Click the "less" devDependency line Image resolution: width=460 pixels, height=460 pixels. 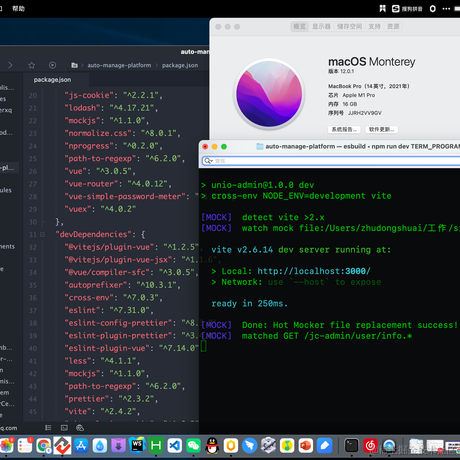(x=102, y=361)
